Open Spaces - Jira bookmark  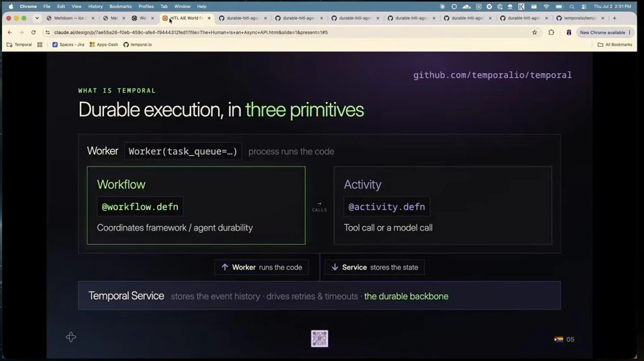tap(68, 44)
